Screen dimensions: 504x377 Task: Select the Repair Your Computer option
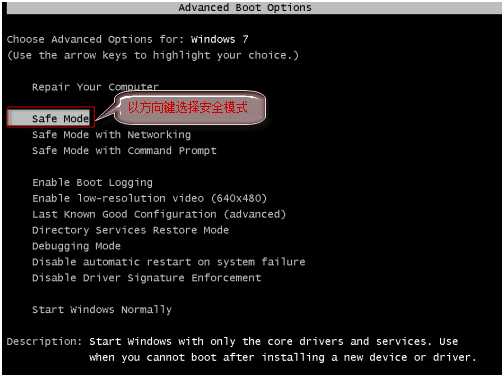(x=95, y=87)
